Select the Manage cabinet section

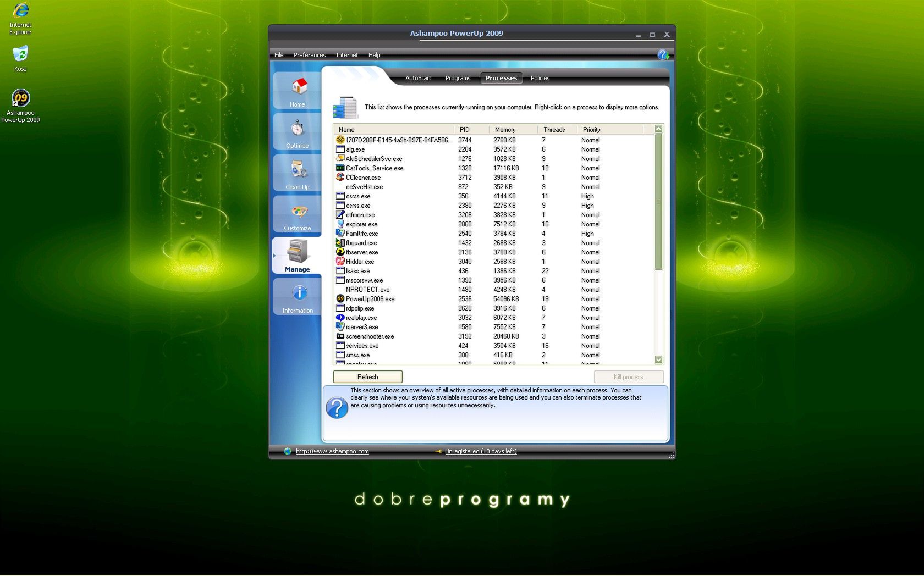coord(297,255)
